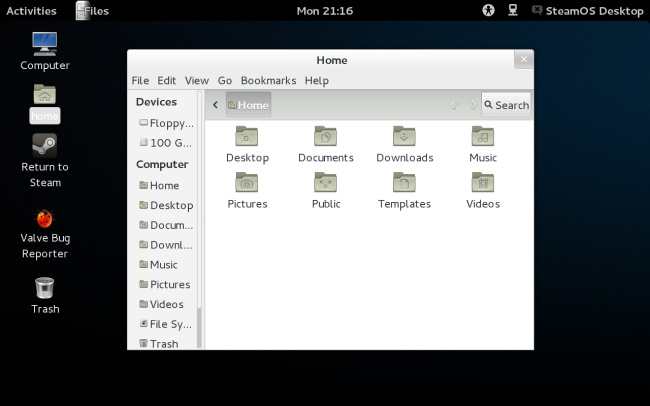The width and height of the screenshot is (650, 406).
Task: Select File Sy... in the sidebar
Action: 165,324
